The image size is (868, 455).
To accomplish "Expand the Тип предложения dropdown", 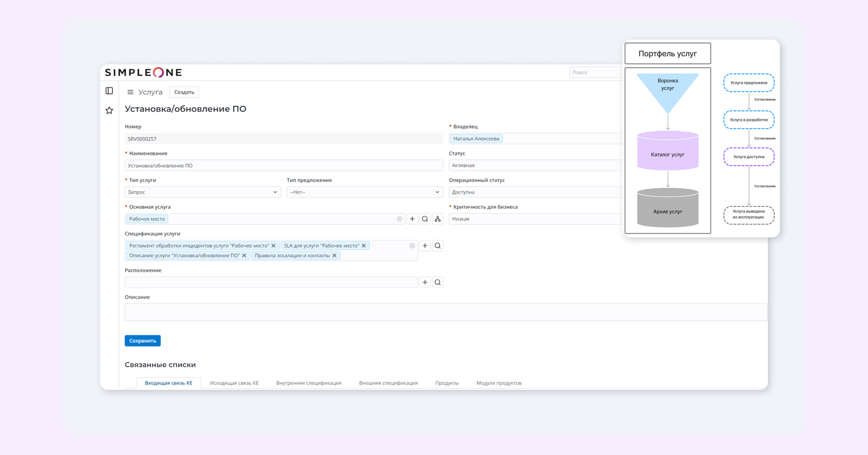I will 365,192.
